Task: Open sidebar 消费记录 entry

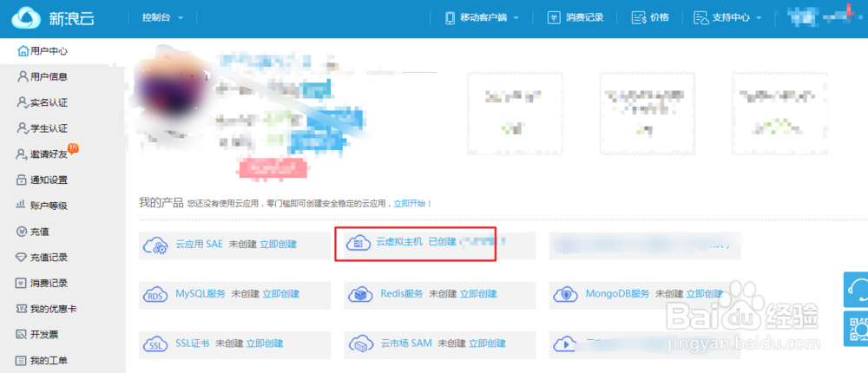Action: pos(49,284)
